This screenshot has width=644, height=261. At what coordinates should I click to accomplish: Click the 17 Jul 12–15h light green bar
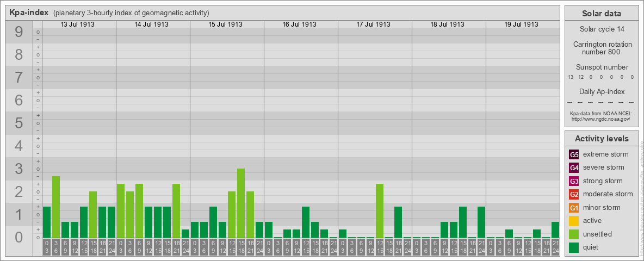pos(380,210)
